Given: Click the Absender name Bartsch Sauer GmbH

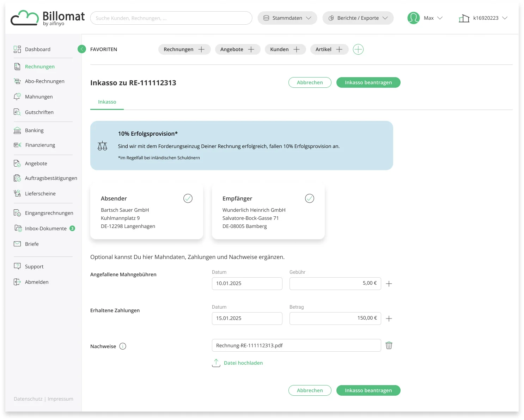Looking at the screenshot, I should [125, 210].
